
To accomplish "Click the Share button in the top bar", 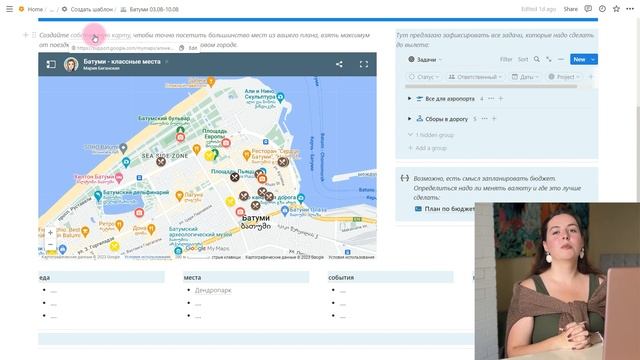I will 570,9.
